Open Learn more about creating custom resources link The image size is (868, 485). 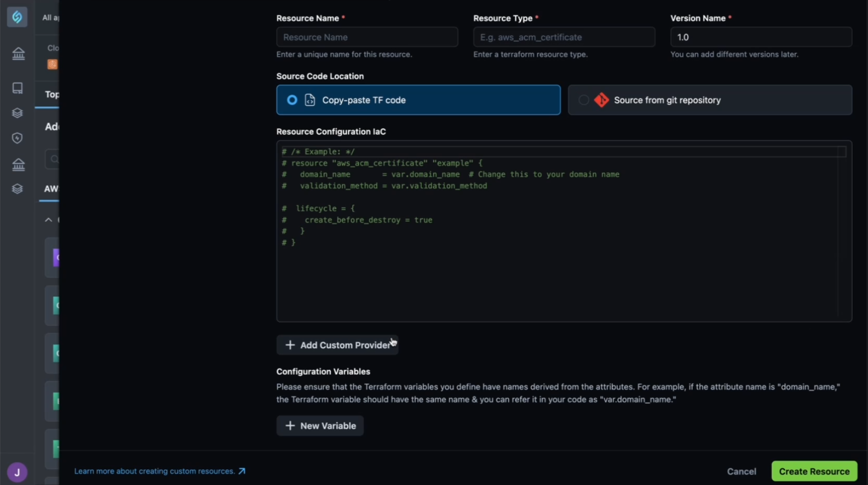pos(159,471)
